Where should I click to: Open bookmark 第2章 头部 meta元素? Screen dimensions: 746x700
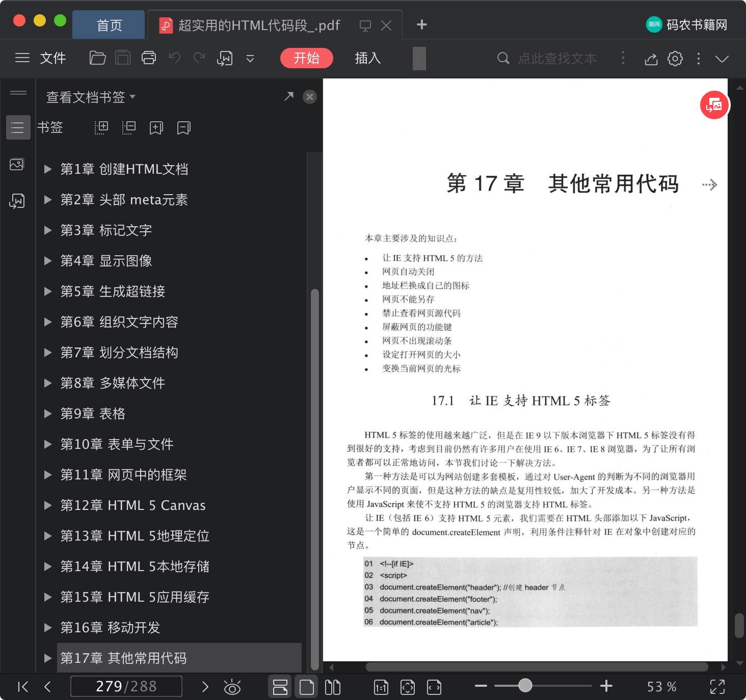[124, 200]
